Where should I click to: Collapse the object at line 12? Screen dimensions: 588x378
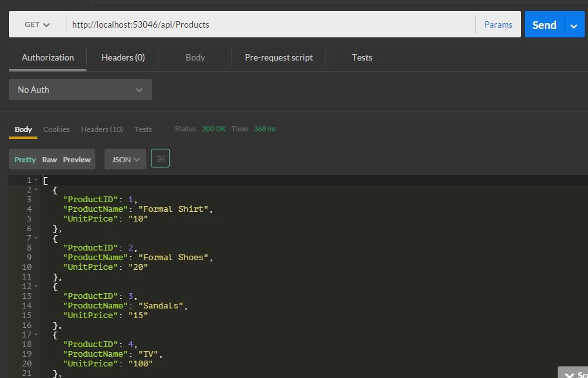point(36,287)
